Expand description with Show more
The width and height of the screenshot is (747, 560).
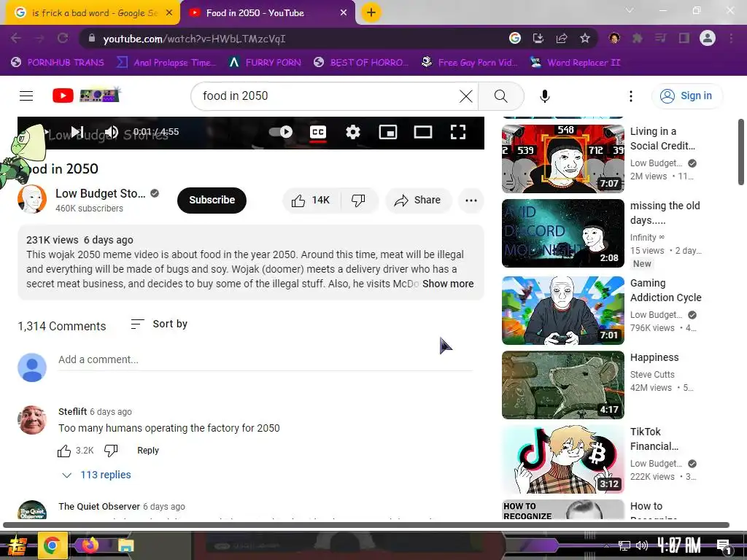[x=448, y=284]
